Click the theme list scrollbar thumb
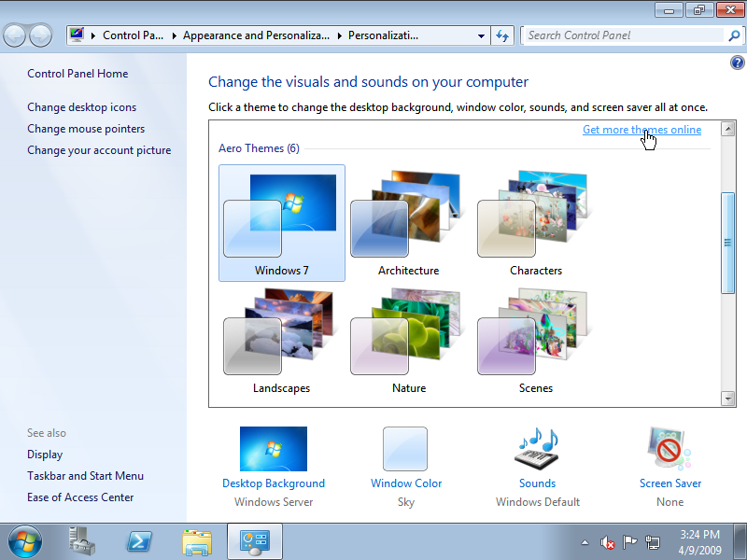The image size is (747, 560). [x=727, y=243]
